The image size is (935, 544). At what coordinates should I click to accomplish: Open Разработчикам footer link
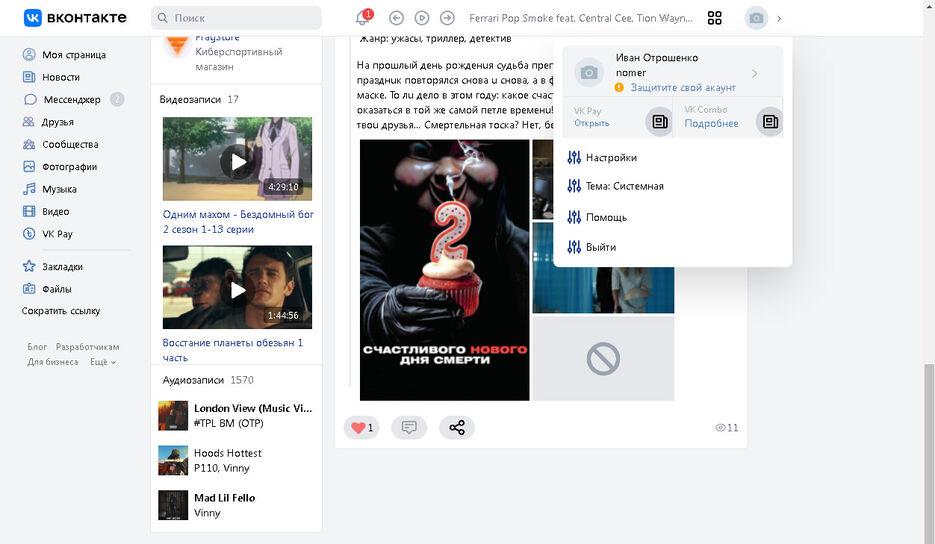[x=88, y=347]
